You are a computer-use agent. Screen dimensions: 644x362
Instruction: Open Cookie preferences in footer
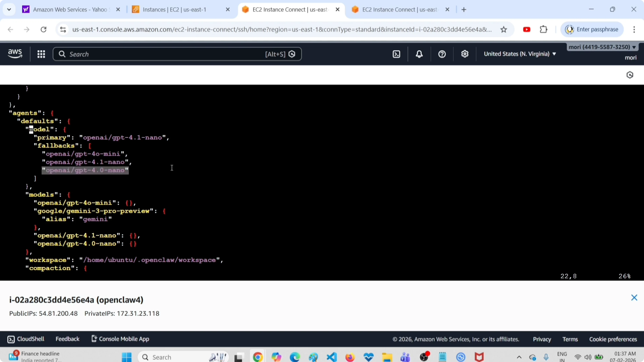pos(613,339)
